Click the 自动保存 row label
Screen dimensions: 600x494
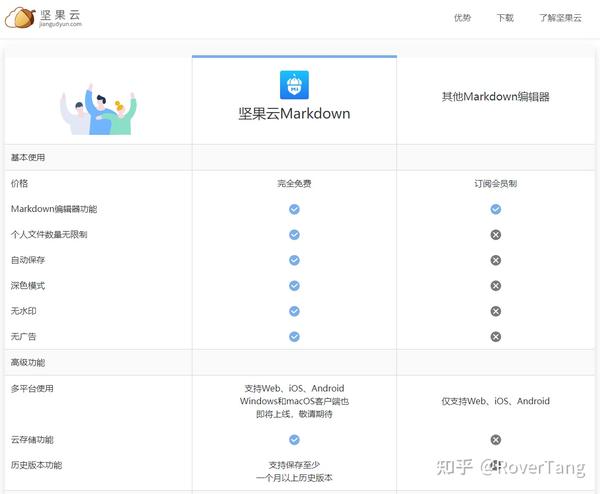pos(28,260)
